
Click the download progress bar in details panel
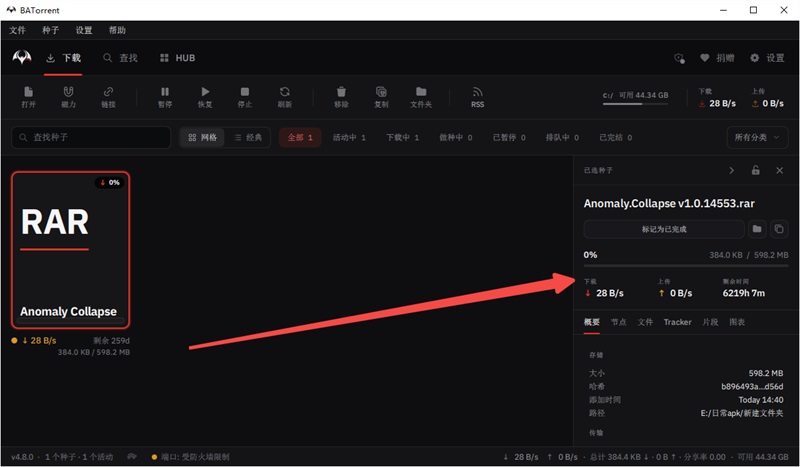click(686, 266)
